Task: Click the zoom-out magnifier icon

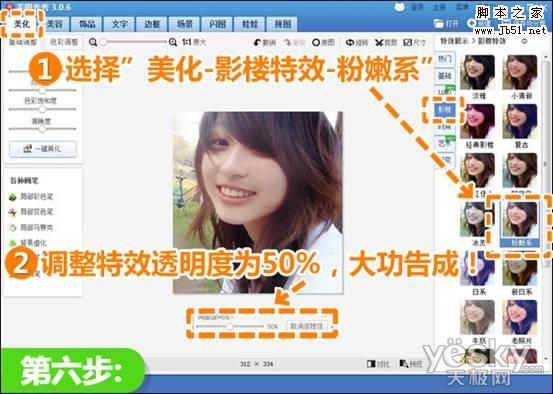Action: click(93, 42)
